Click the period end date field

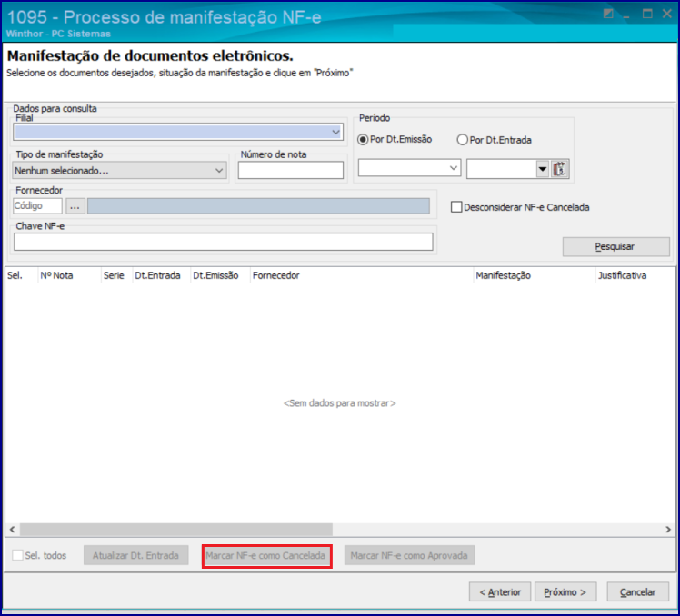pyautogui.click(x=502, y=169)
